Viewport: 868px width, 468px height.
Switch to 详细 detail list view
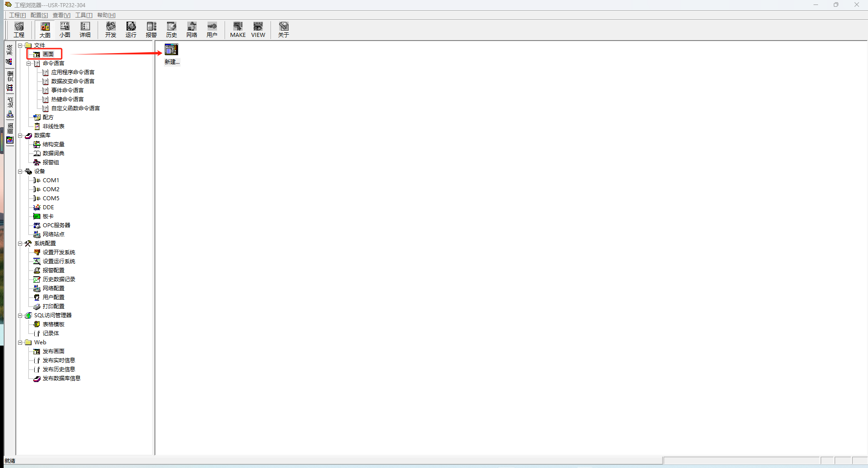coord(85,30)
